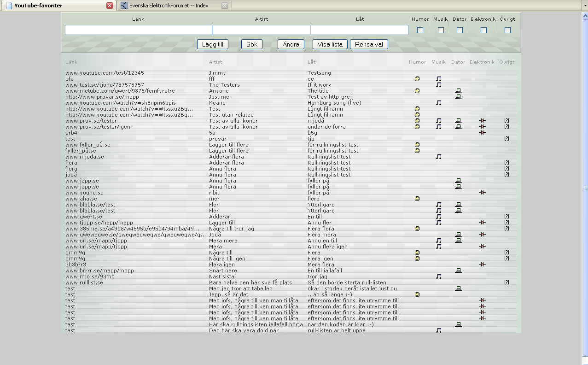The height and width of the screenshot is (365, 588).
Task: Select the Övrigt checkbox
Action: tap(507, 30)
